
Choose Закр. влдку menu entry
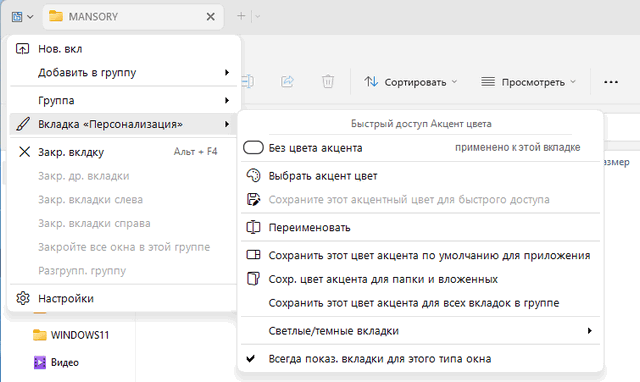(x=123, y=152)
